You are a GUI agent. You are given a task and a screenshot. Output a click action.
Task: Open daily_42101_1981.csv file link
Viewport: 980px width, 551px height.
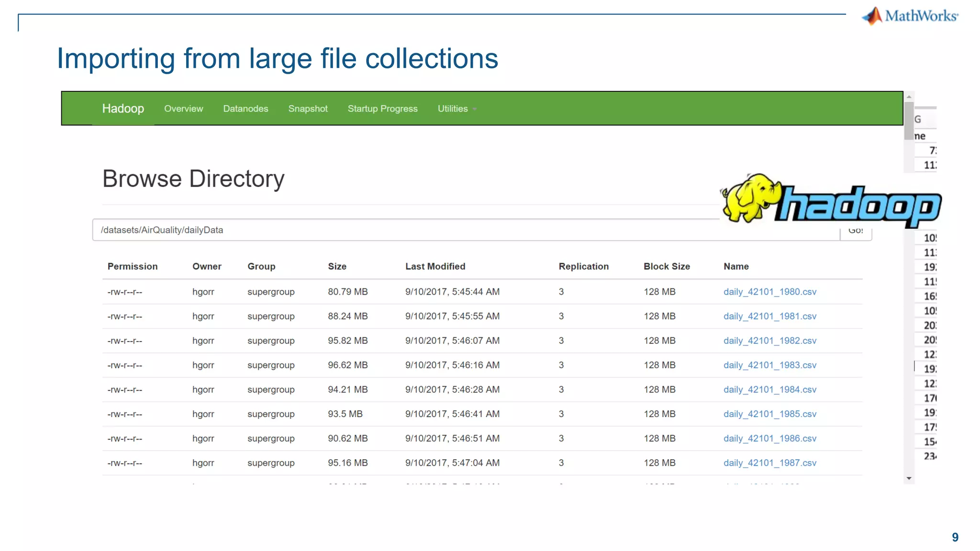coord(770,316)
